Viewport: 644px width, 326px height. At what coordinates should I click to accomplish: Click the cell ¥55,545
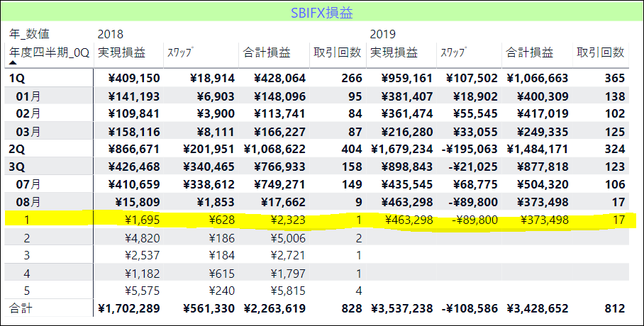coord(475,113)
